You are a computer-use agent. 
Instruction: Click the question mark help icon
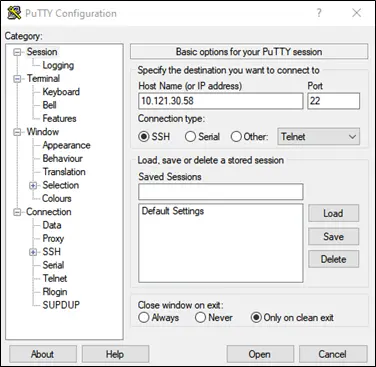pos(319,13)
